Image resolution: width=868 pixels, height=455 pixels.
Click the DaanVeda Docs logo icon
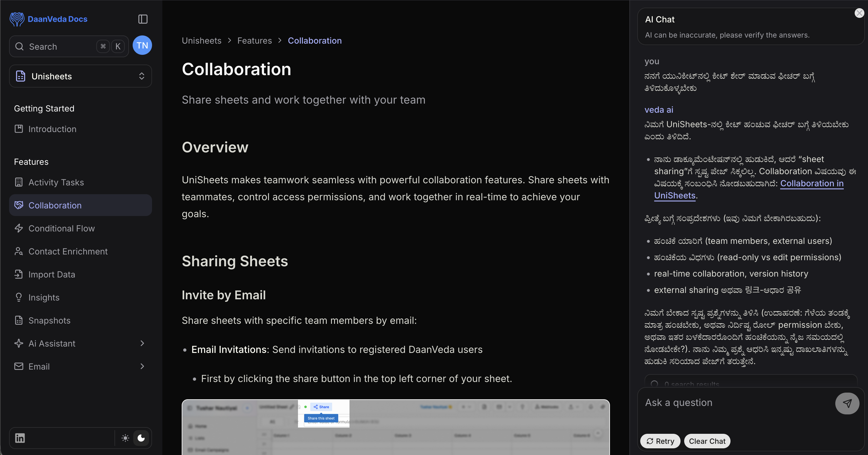pyautogui.click(x=17, y=19)
